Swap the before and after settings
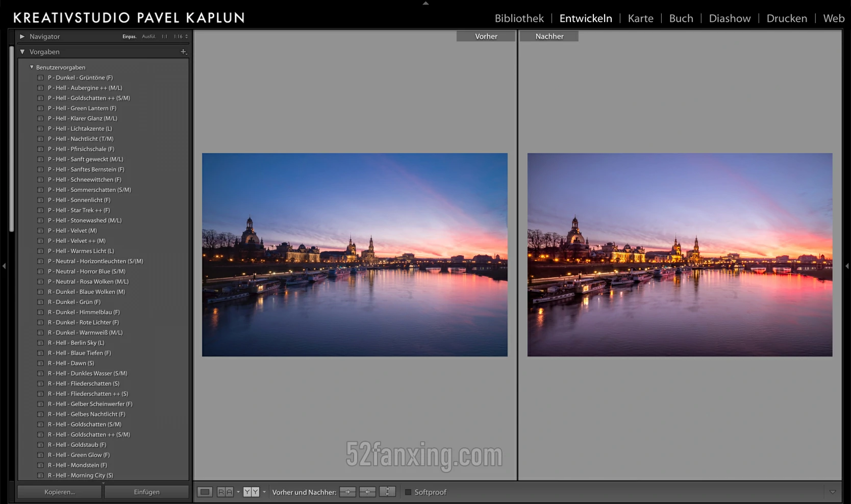This screenshot has width=851, height=504. coord(387,492)
